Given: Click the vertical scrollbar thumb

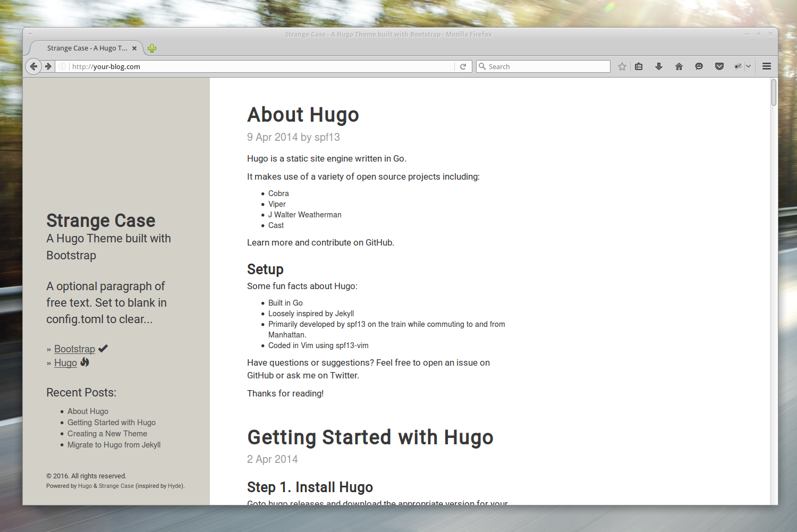Looking at the screenshot, I should pos(774,92).
